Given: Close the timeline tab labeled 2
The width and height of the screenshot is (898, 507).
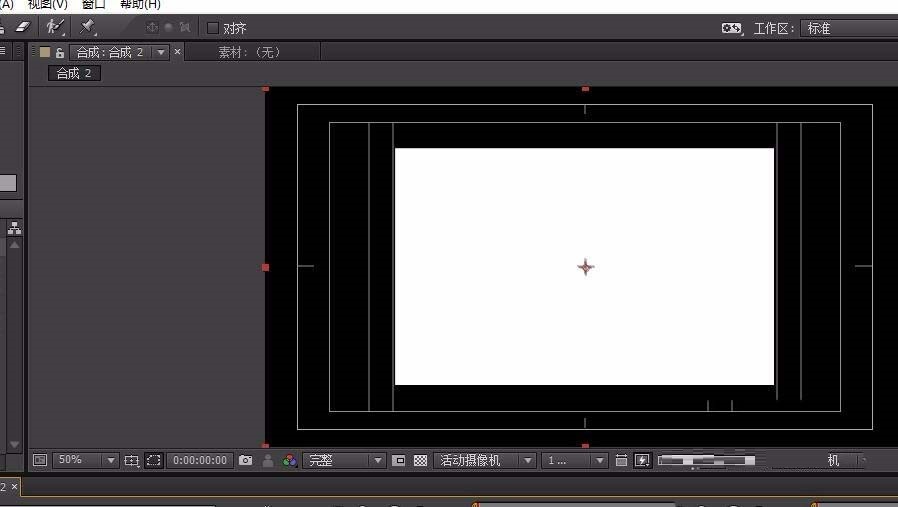Looking at the screenshot, I should [14, 486].
